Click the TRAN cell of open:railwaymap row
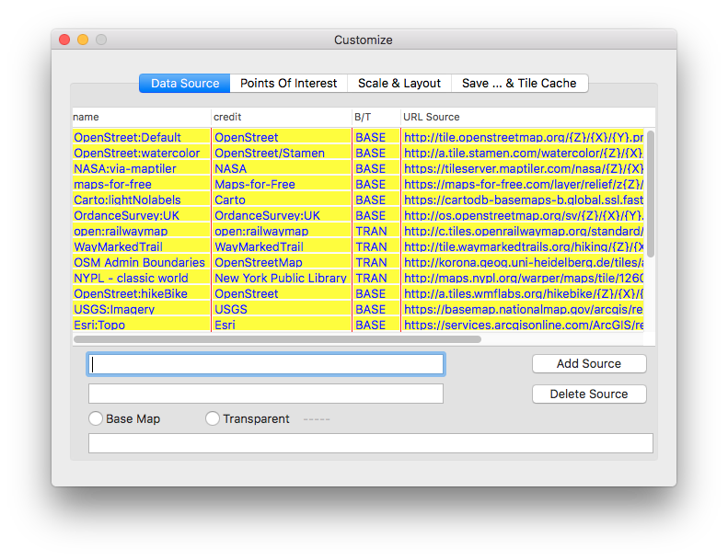The width and height of the screenshot is (728, 560). click(x=376, y=231)
